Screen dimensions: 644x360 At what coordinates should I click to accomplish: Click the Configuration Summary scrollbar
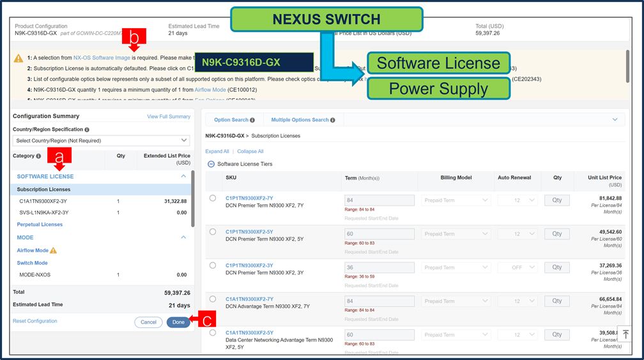[x=193, y=199]
